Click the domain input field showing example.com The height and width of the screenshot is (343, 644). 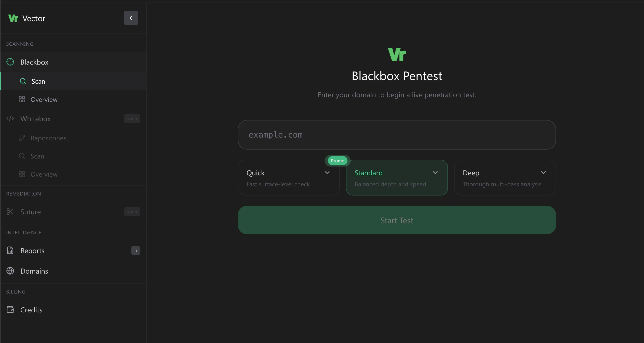(396, 135)
